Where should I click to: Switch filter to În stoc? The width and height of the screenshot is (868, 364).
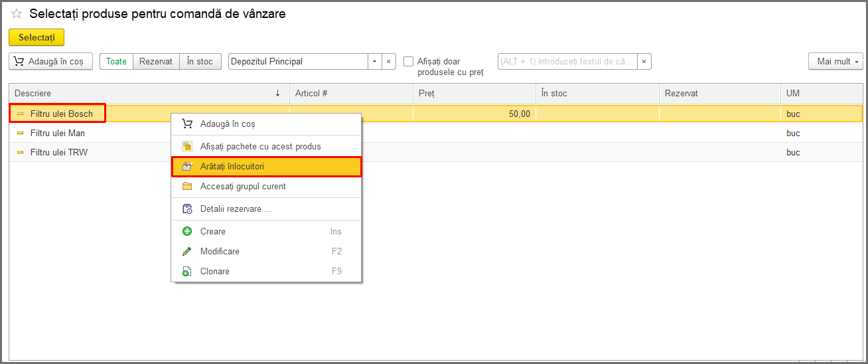200,61
